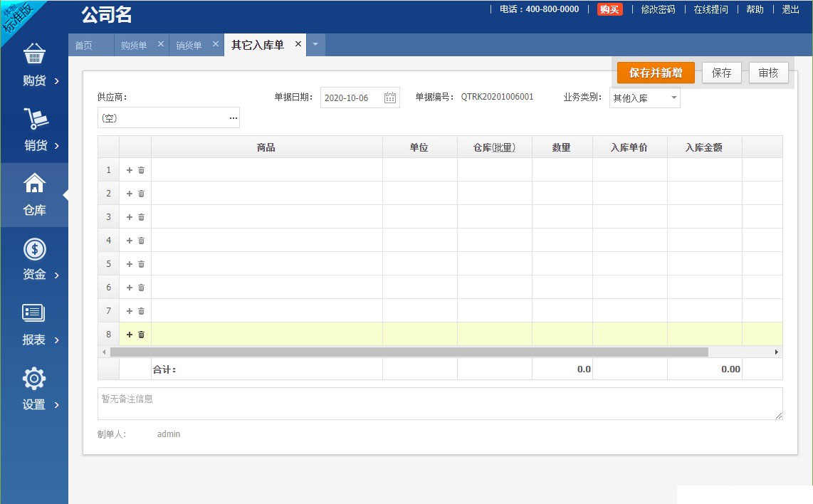Close the 销货单 tab

216,44
